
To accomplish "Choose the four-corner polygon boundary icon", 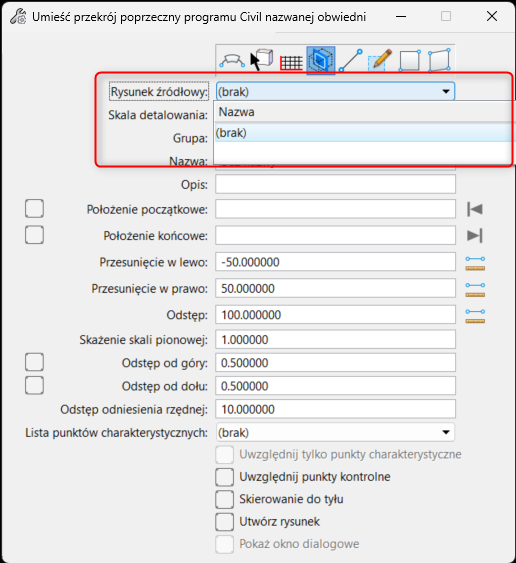I will pos(439,60).
